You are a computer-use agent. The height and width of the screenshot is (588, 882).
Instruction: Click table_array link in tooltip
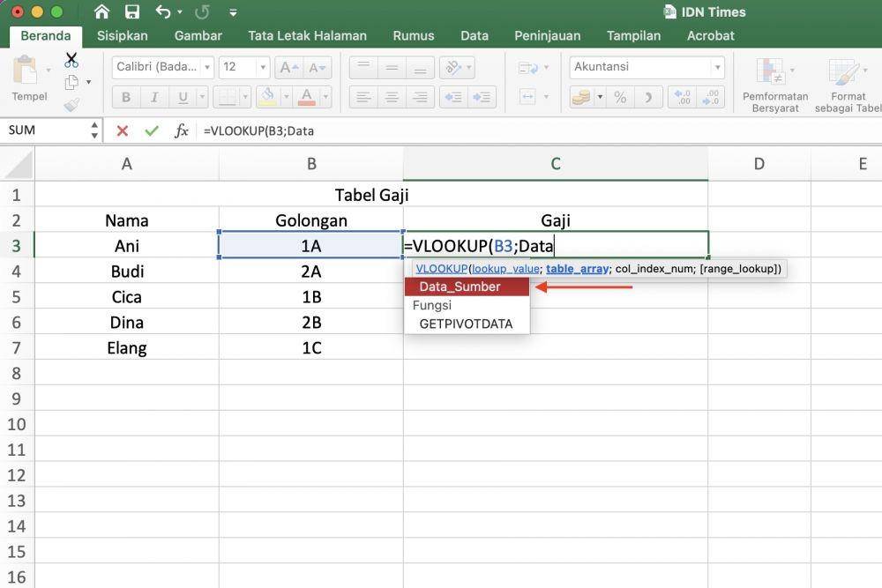[x=577, y=269]
